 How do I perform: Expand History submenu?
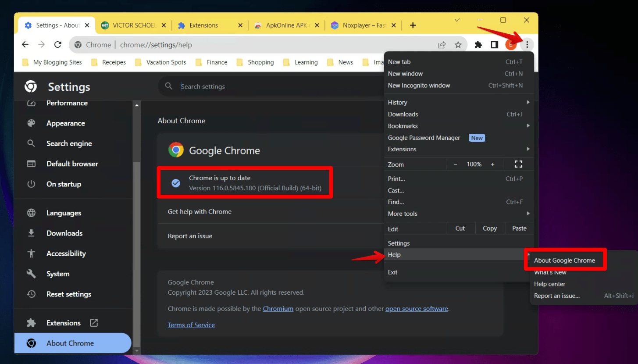[x=459, y=102]
